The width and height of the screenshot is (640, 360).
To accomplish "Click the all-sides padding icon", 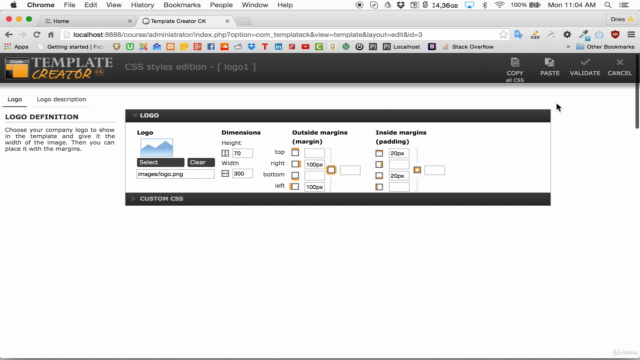I will click(417, 170).
